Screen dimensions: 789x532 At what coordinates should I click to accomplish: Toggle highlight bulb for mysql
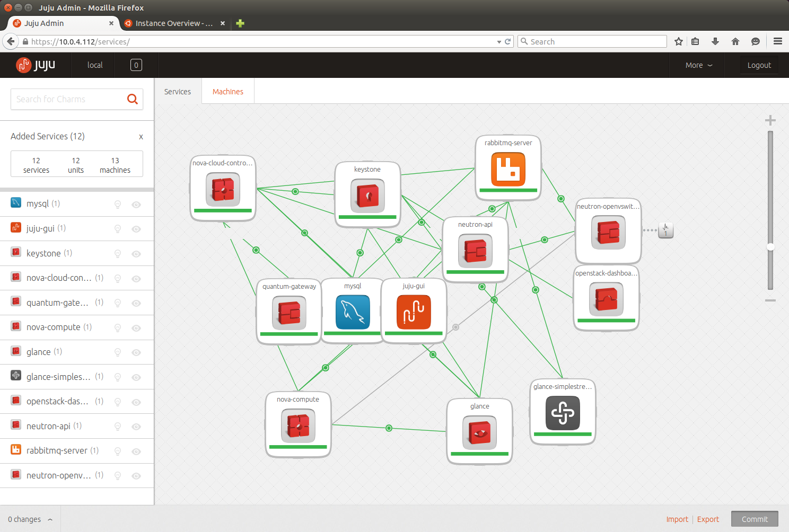click(118, 205)
